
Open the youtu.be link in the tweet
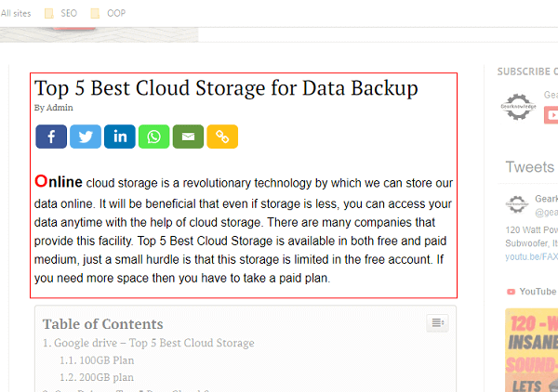[531, 256]
